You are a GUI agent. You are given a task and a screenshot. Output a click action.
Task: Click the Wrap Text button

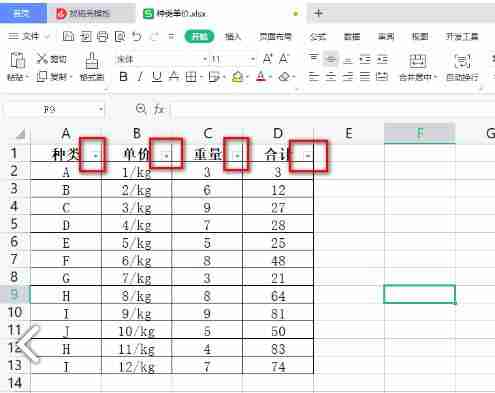[462, 68]
